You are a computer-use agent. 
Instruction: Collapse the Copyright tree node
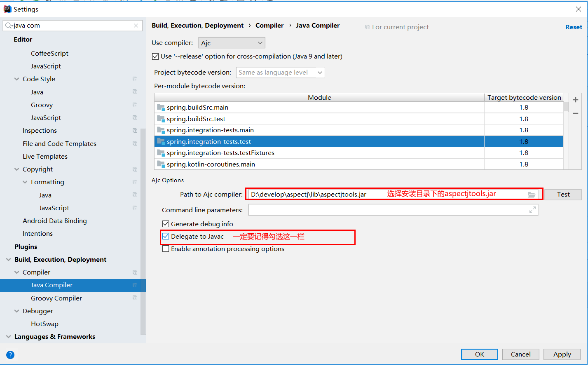[16, 169]
